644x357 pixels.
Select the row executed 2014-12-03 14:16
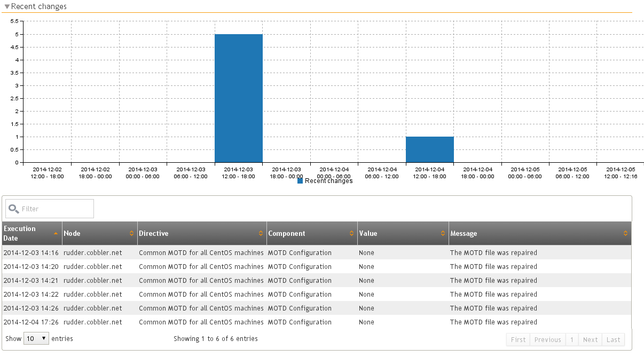[317, 253]
